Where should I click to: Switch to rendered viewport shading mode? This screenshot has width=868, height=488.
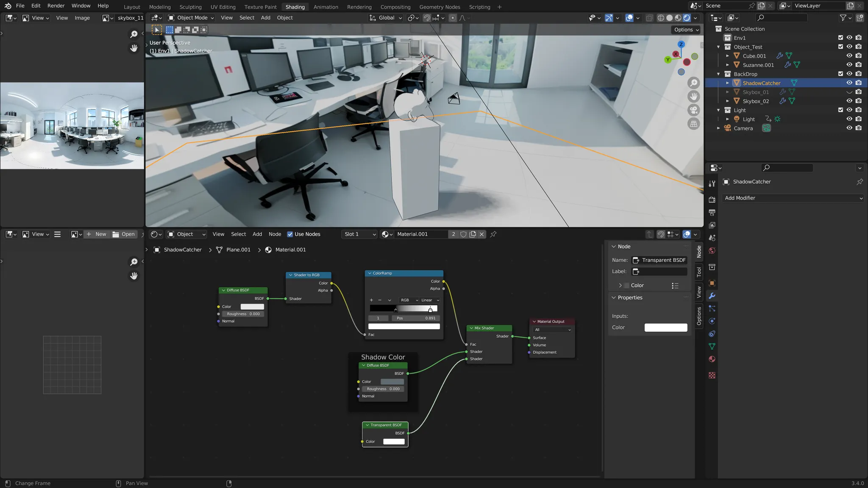tap(687, 18)
